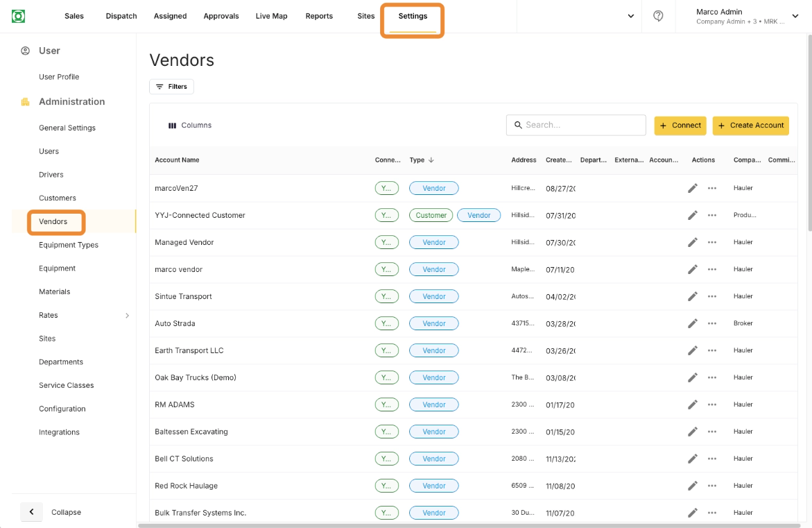Open Materials in sidebar
812x528 pixels.
click(54, 291)
